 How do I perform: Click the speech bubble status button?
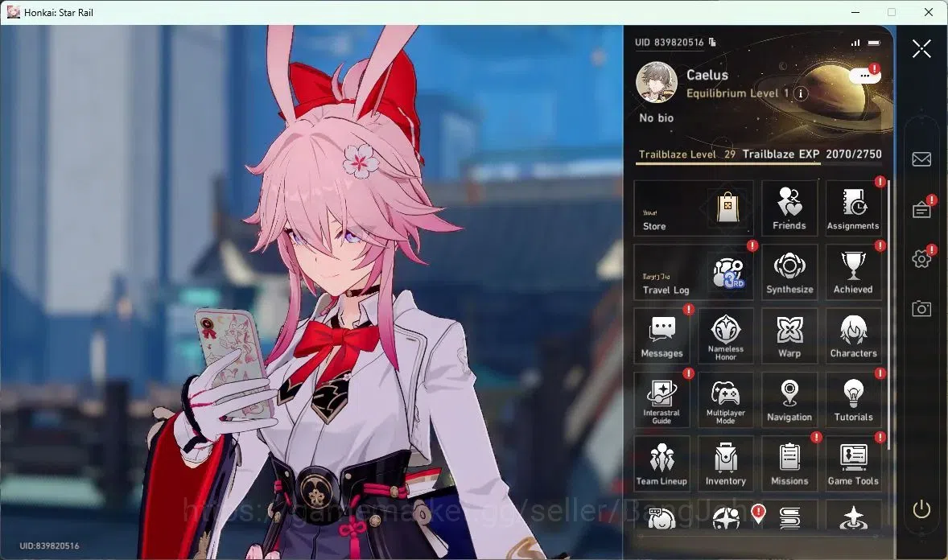tap(864, 76)
